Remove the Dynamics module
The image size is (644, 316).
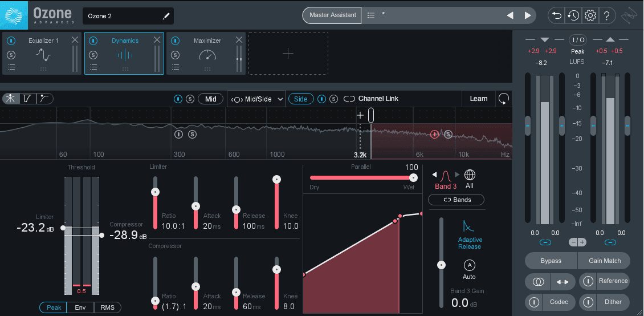(x=157, y=40)
